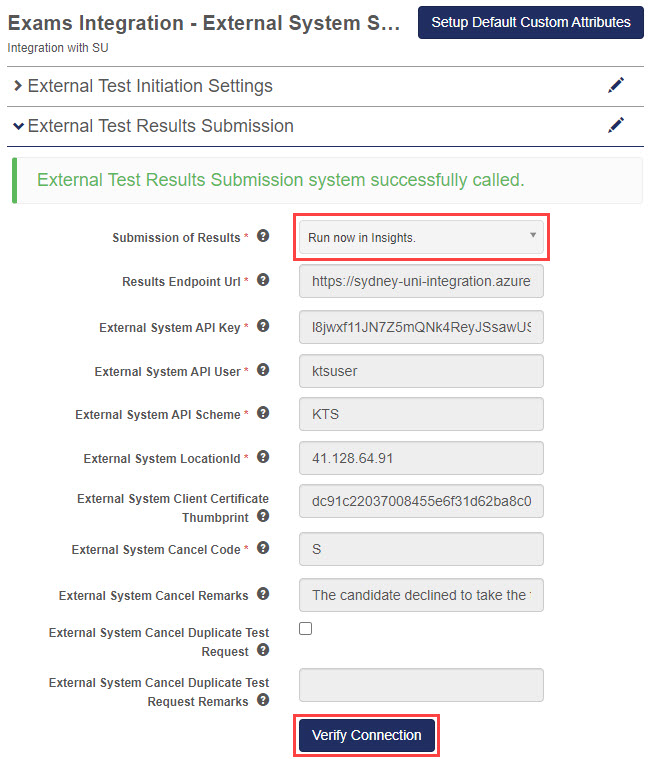
Task: Enable External System Cancel Duplicate Test Request checkbox
Action: pos(306,629)
